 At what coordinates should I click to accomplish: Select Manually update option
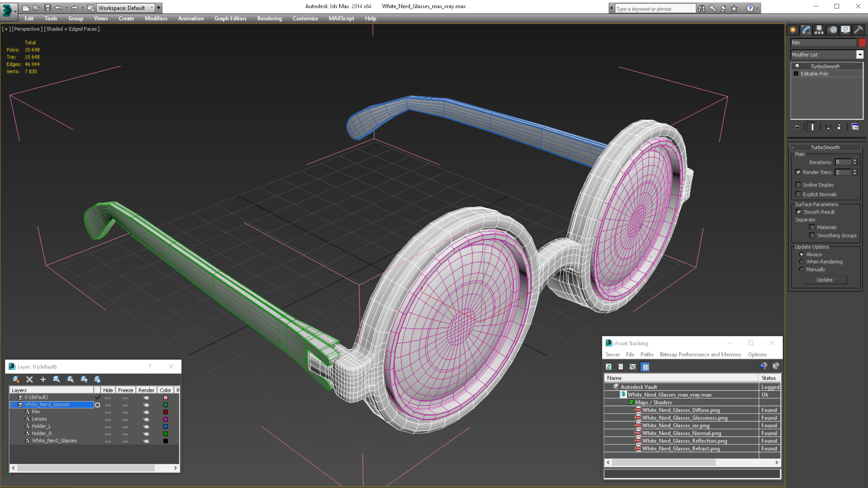[801, 269]
